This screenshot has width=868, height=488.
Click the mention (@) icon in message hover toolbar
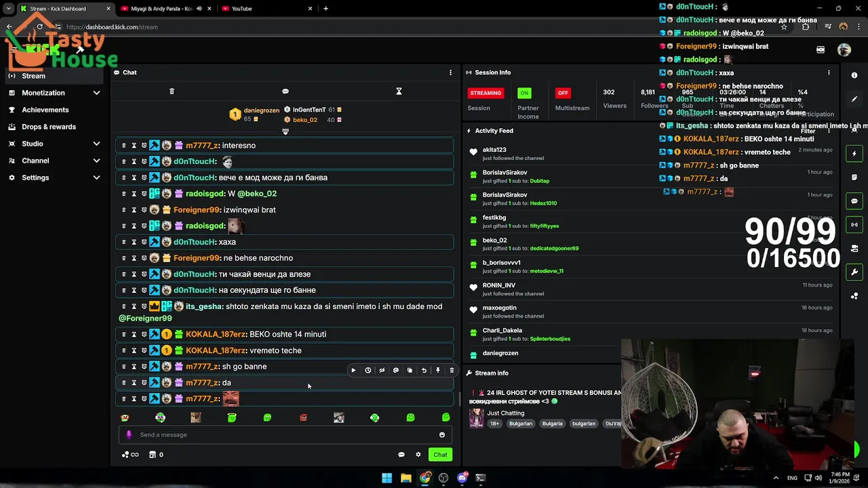[x=396, y=371]
